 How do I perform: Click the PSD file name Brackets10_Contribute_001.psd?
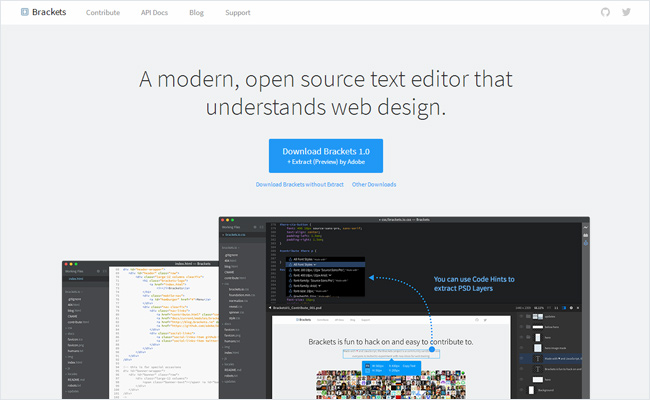pyautogui.click(x=297, y=308)
